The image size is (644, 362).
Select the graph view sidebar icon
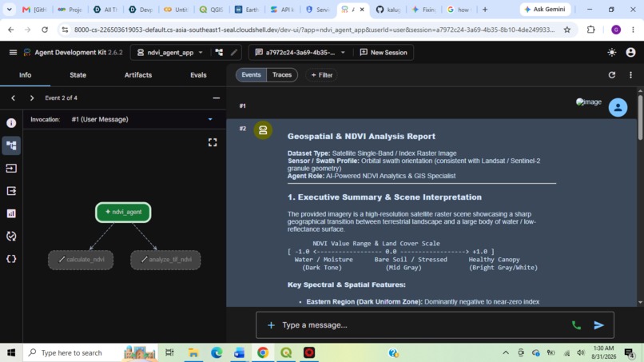[x=11, y=145]
